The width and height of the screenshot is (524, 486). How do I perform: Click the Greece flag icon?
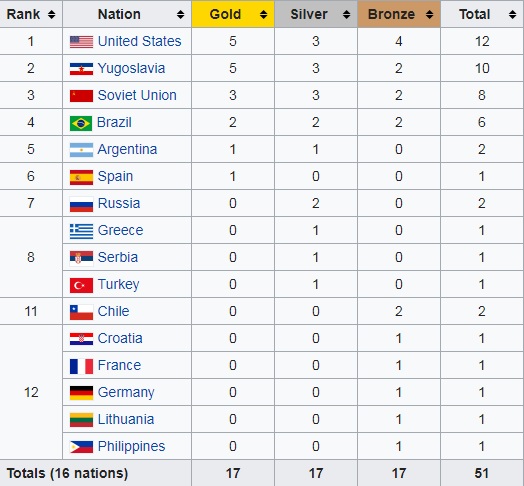click(x=81, y=231)
